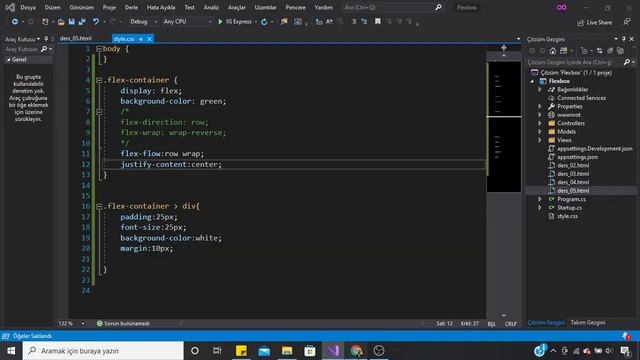640x360 pixels.
Task: Expand the Controllers folder
Action: point(540,123)
